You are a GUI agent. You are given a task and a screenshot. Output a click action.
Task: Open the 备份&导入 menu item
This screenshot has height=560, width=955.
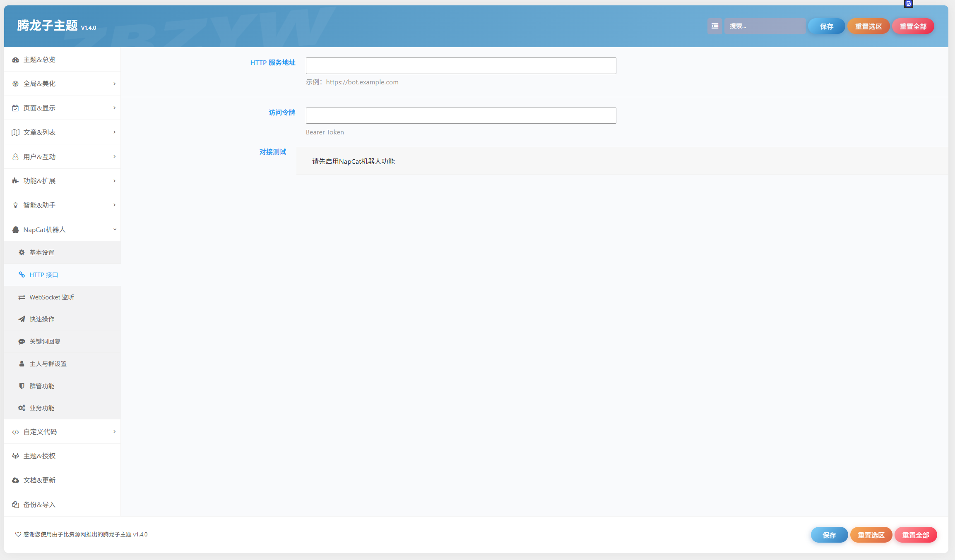[62, 505]
